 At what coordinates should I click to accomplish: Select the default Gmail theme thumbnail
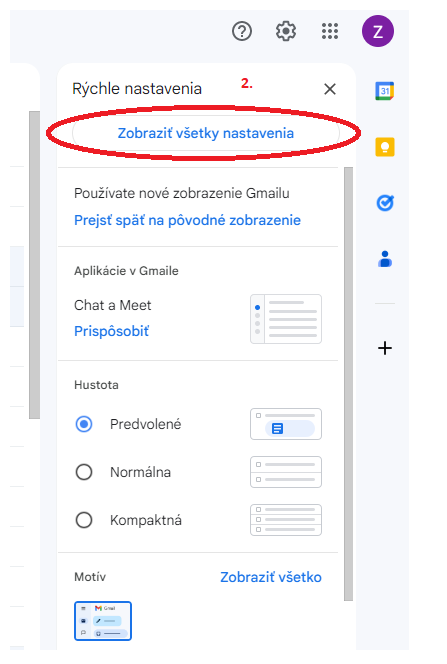[x=103, y=621]
